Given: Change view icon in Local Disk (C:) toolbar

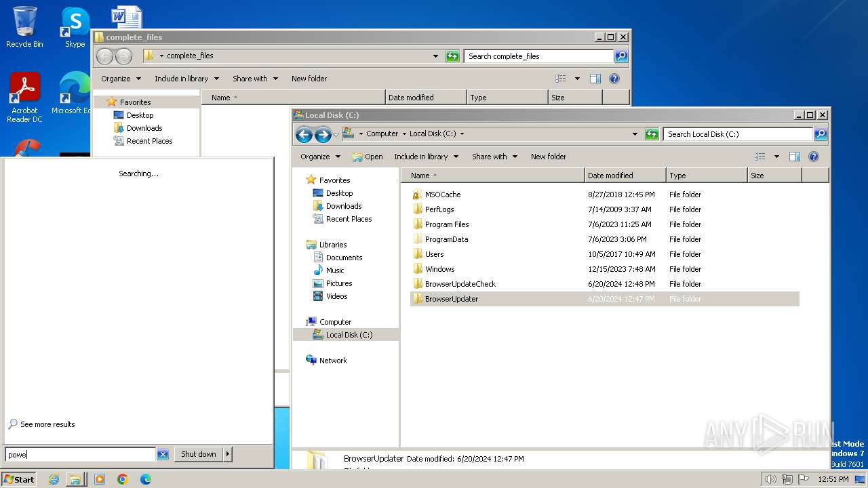Looking at the screenshot, I should tap(760, 157).
